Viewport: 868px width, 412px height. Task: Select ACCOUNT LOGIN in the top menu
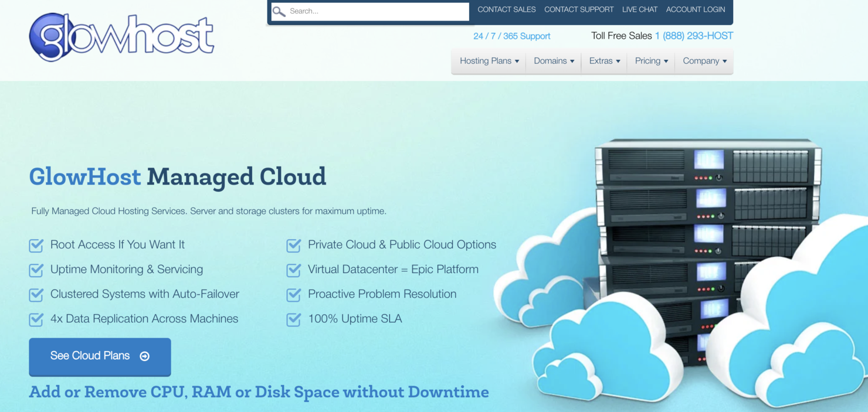tap(696, 9)
